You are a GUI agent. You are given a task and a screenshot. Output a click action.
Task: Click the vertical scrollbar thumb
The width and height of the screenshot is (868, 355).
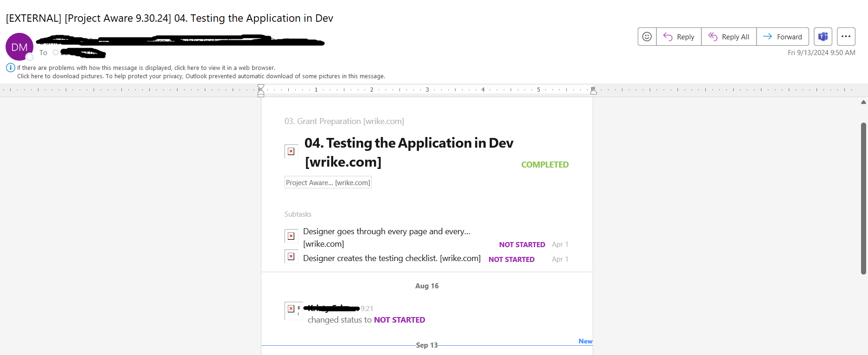pyautogui.click(x=863, y=199)
